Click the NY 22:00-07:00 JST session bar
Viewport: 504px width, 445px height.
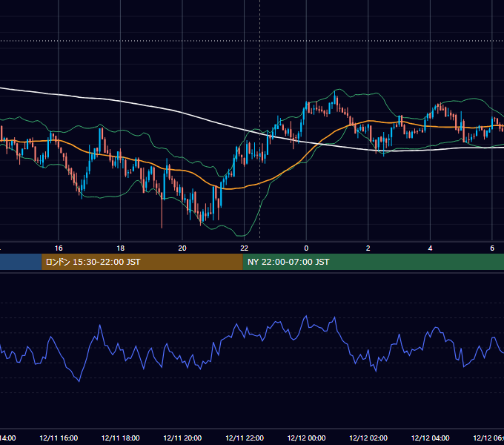pos(373,262)
